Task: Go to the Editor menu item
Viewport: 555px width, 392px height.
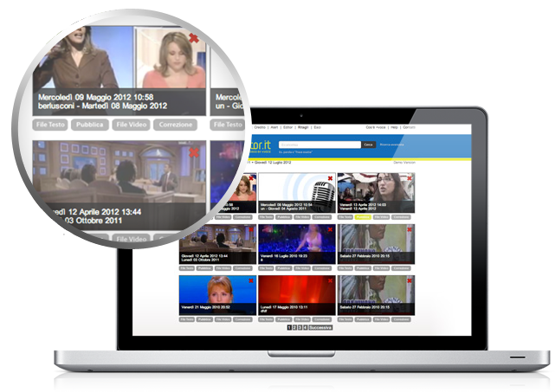Action: (287, 127)
